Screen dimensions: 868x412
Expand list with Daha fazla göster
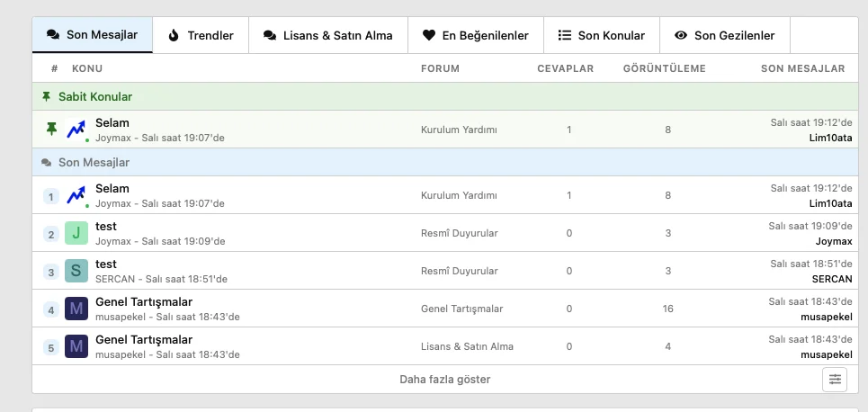(x=444, y=380)
